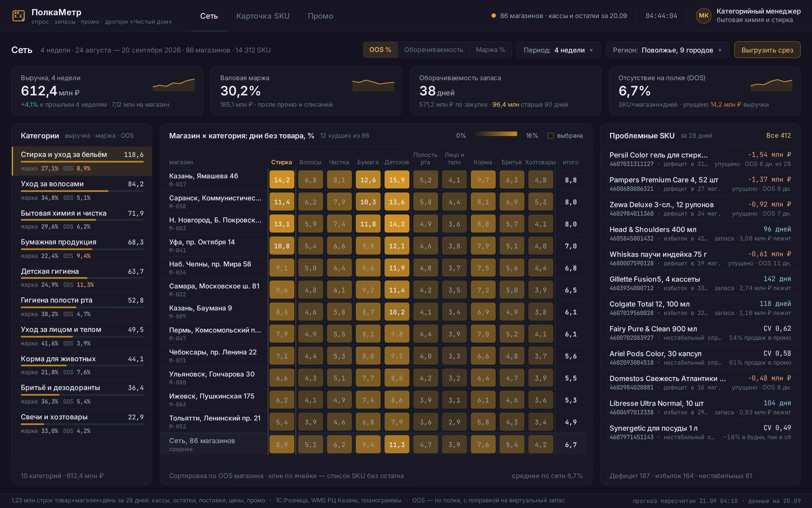Click the Выгрузить срез button
The image size is (812, 508).
click(x=767, y=50)
